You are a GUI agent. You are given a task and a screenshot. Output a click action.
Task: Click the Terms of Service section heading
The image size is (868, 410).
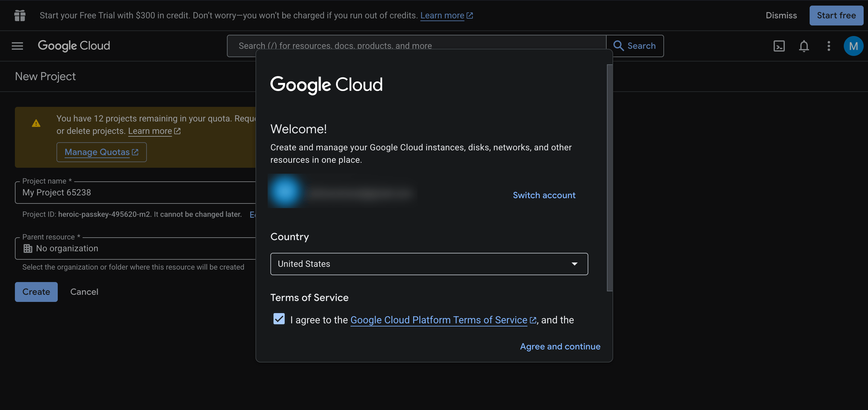pyautogui.click(x=309, y=298)
